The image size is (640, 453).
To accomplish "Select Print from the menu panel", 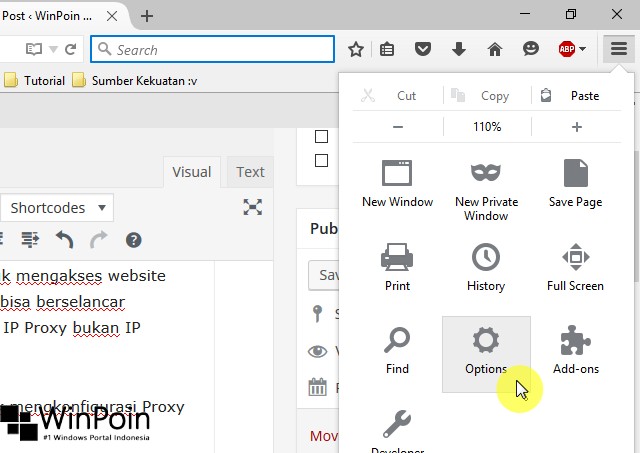I will (397, 267).
